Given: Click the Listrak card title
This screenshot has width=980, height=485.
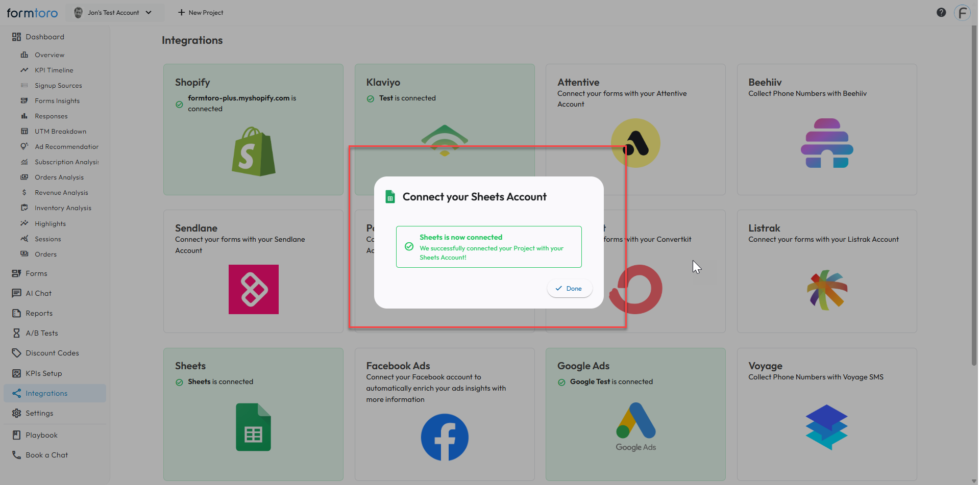Looking at the screenshot, I should tap(764, 228).
